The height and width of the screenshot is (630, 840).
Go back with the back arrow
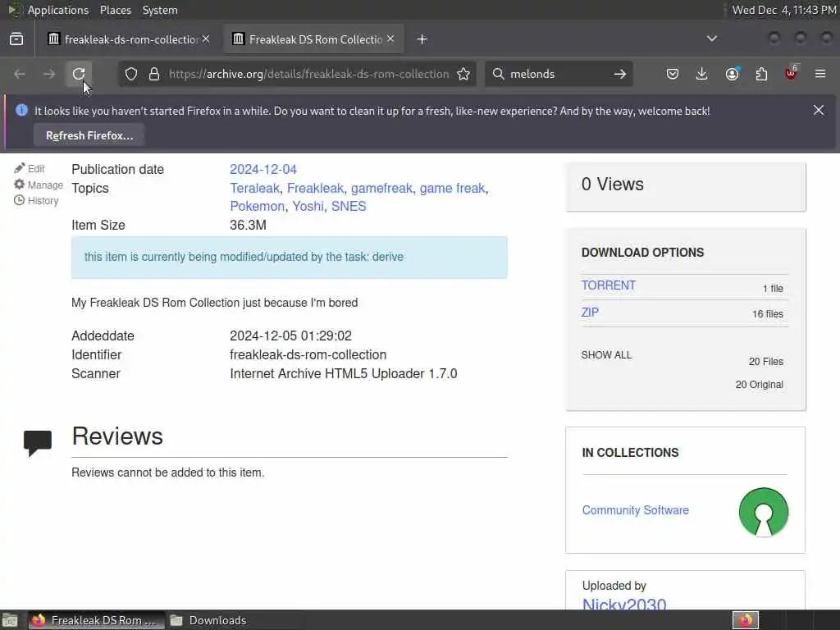[x=20, y=74]
